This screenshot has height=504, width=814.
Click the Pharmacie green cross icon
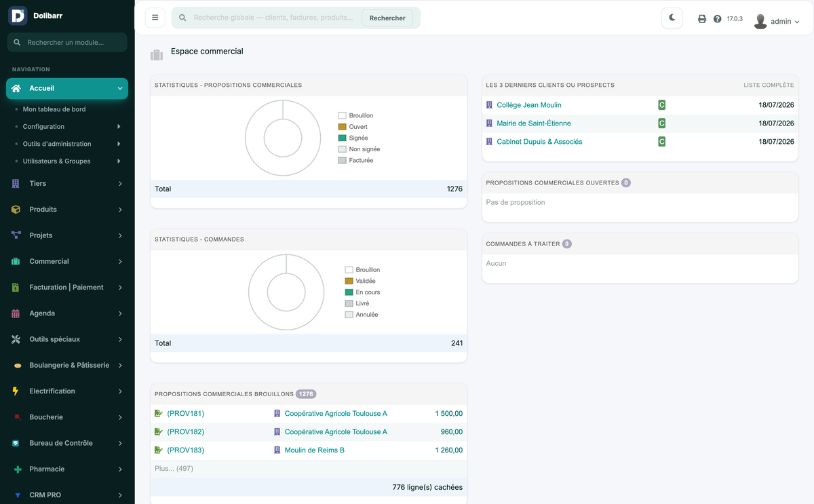click(x=18, y=469)
